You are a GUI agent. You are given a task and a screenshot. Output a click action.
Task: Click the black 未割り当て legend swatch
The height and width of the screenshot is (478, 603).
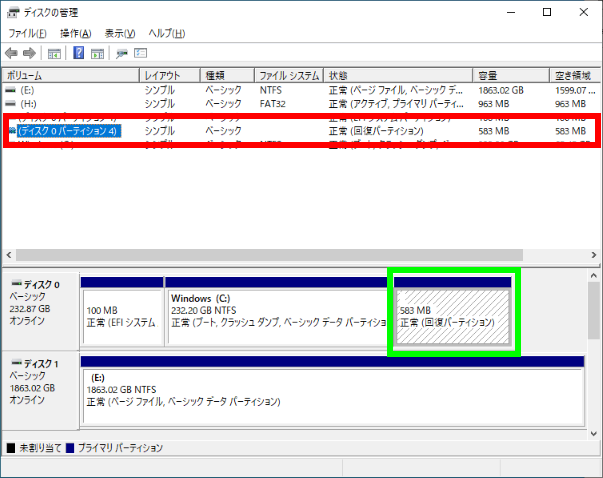coord(11,448)
